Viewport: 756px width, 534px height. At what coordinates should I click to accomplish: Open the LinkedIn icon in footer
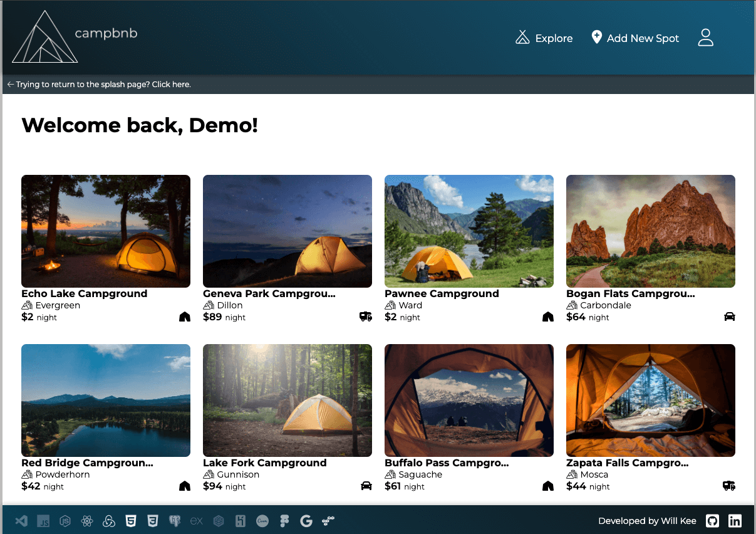click(735, 521)
